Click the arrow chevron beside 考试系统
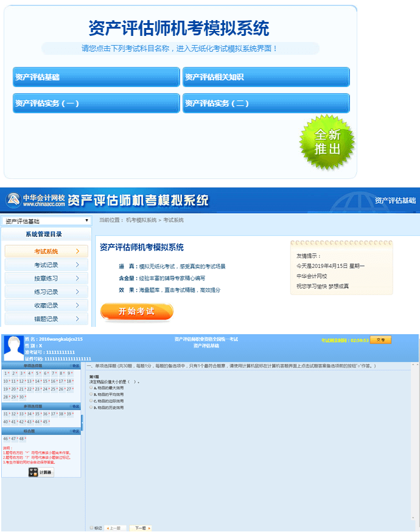The width and height of the screenshot is (420, 532). coord(78,251)
